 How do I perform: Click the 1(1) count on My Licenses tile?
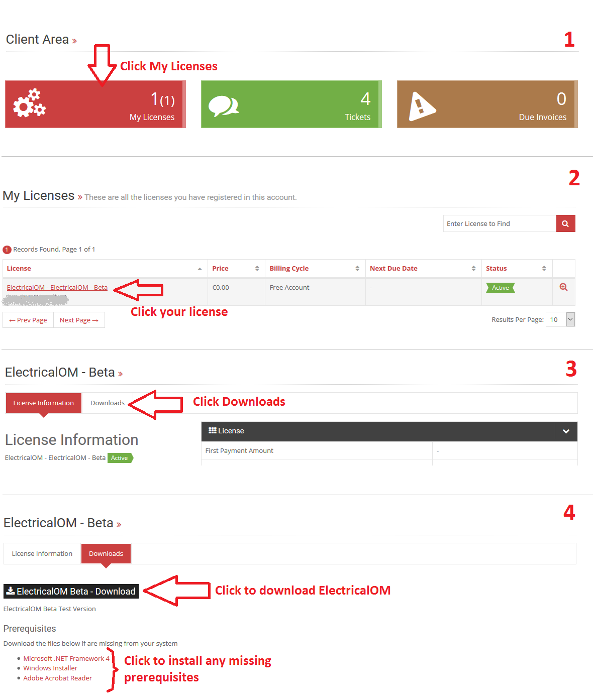point(163,99)
